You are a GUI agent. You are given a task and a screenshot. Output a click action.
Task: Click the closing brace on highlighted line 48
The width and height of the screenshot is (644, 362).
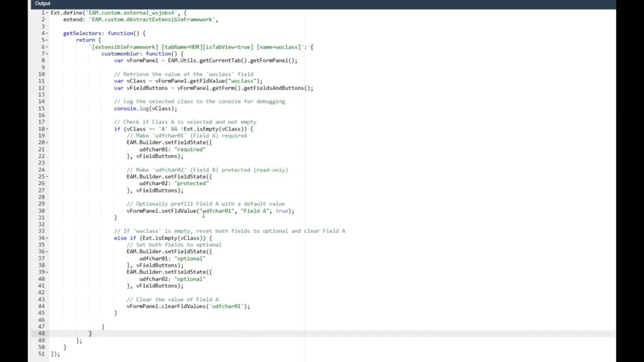click(91, 333)
